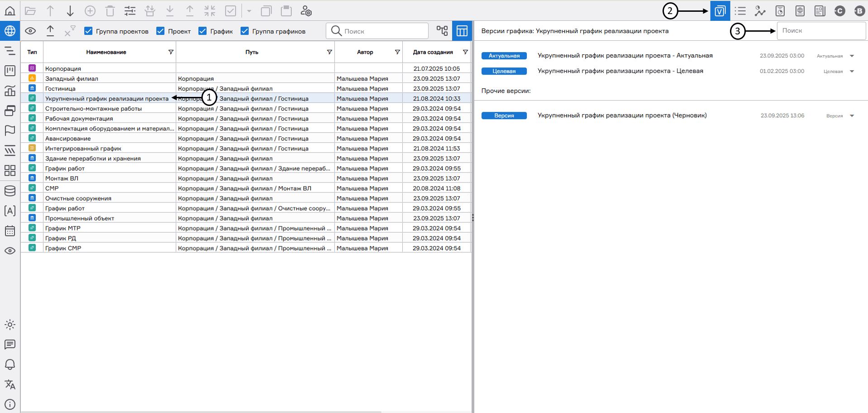868x413 pixels.
Task: Open the calendar icon in left sidebar
Action: click(x=10, y=231)
